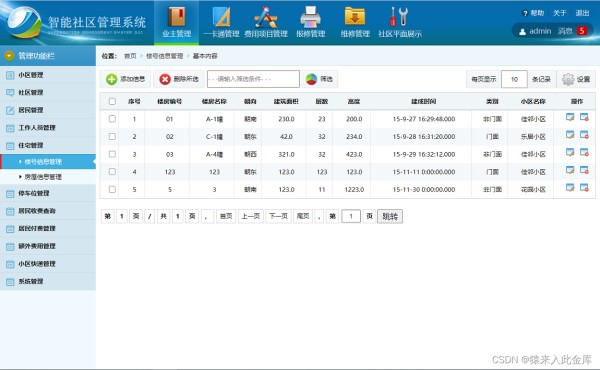
Task: Click 楼号信息管理 in the breadcrumb
Action: tap(165, 56)
